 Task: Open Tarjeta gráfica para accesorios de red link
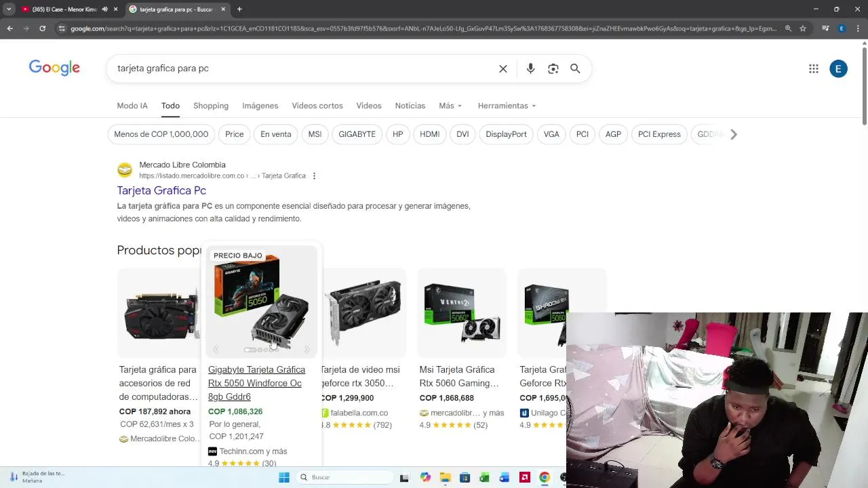(158, 383)
